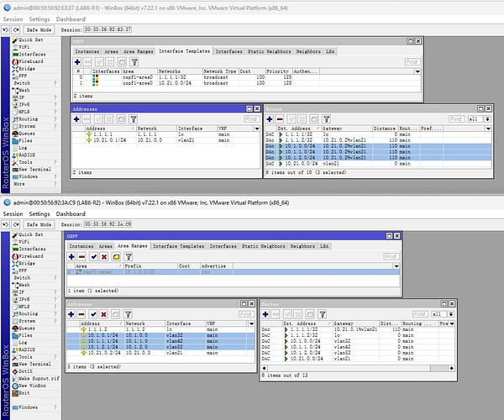Click Make Supout.rif in LAB6-R2 sidebar

coord(35,379)
